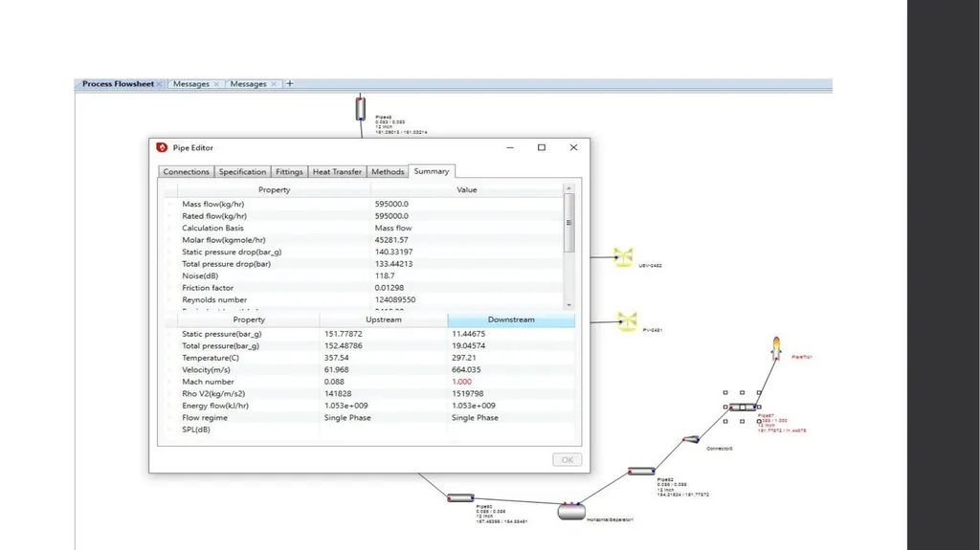
Task: Switch to the Methods tab
Action: pos(388,172)
